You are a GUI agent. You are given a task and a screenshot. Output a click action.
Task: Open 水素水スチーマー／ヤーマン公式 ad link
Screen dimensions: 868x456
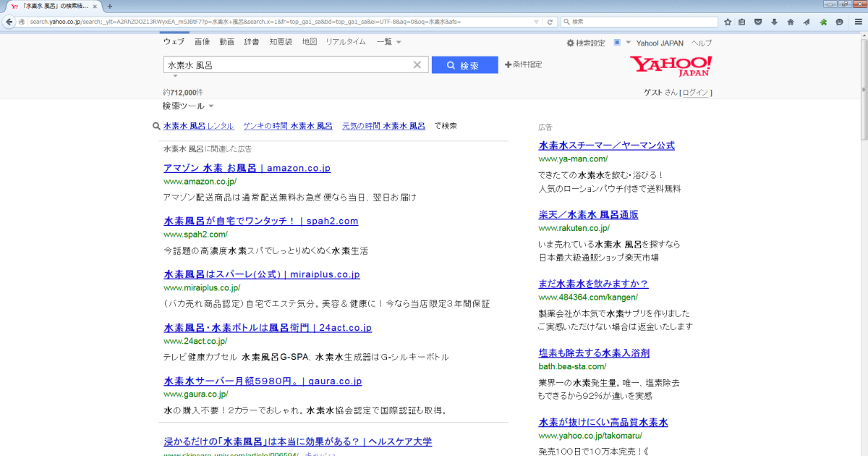pos(606,145)
